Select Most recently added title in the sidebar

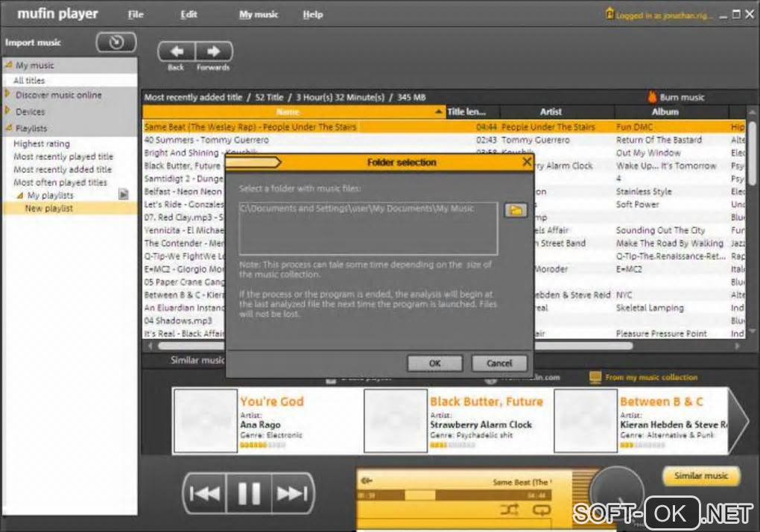63,170
